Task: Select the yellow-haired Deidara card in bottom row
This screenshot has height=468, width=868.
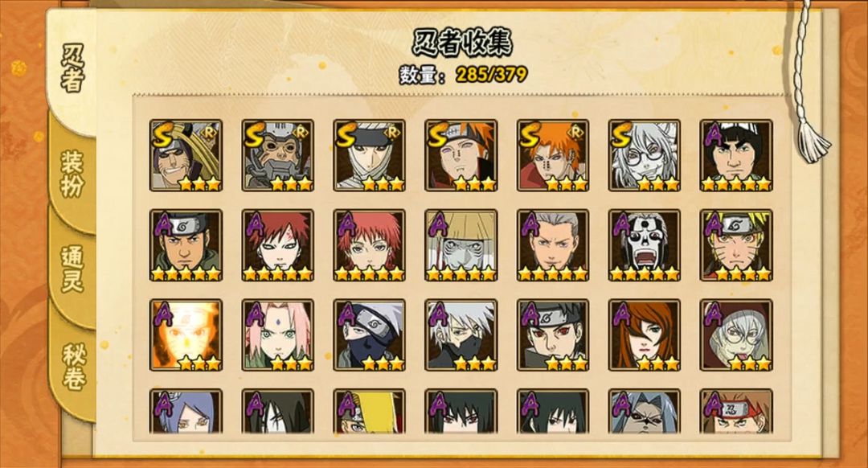Action: point(369,411)
